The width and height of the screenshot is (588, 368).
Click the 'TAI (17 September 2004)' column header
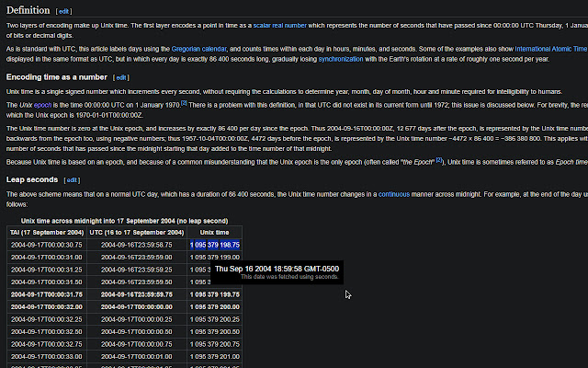(x=46, y=233)
